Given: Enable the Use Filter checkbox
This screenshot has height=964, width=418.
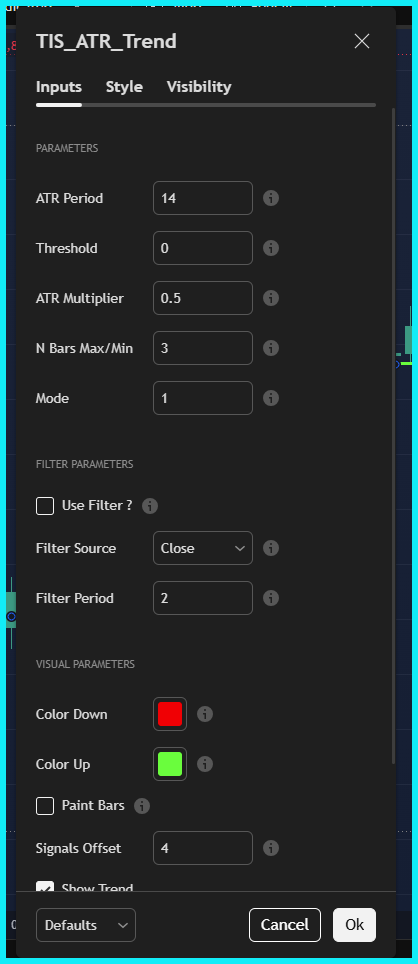Looking at the screenshot, I should pos(45,506).
